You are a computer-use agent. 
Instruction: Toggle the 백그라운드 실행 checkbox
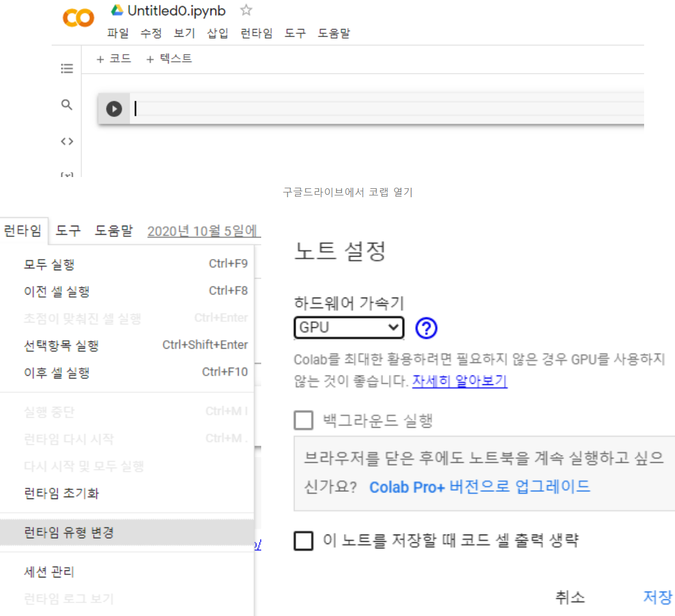(303, 420)
